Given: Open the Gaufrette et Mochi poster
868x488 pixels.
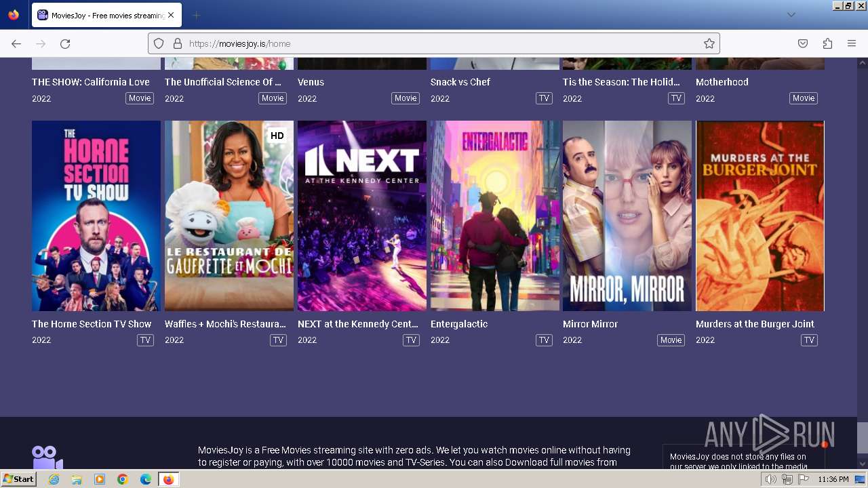Looking at the screenshot, I should (229, 216).
